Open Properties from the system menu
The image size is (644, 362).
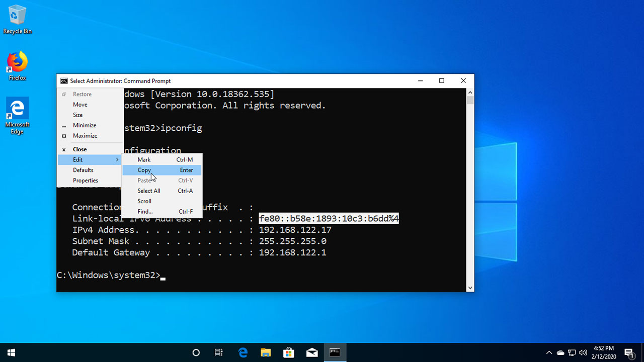91,180
